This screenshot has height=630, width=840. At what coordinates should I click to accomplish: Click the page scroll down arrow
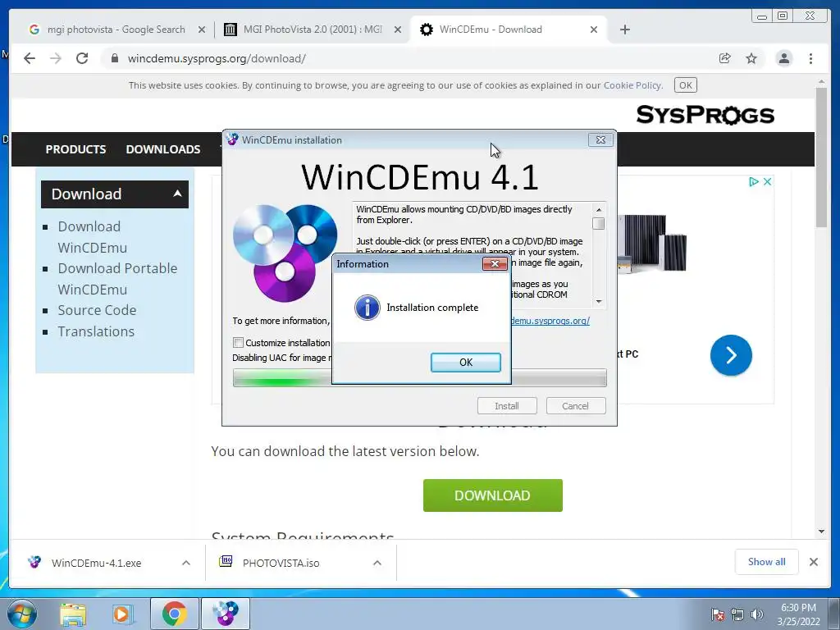821,531
